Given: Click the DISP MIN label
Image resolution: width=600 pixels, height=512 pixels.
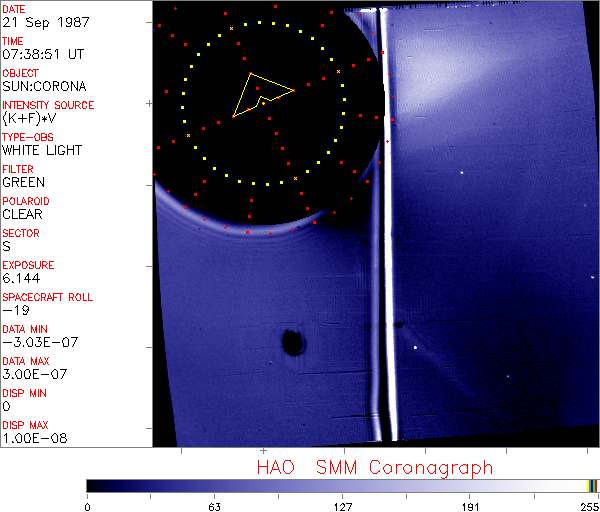Looking at the screenshot, I should [x=24, y=393].
